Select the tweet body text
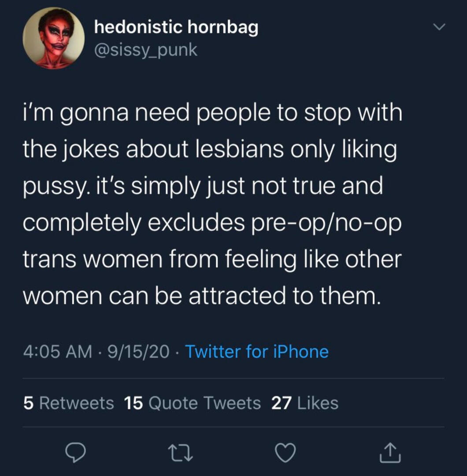The image size is (467, 476). click(x=211, y=205)
